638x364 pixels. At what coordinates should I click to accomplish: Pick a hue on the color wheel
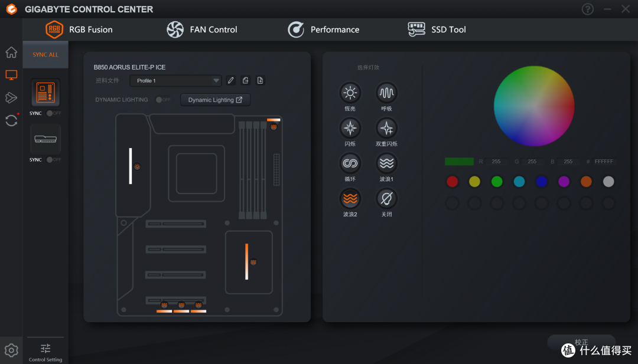tap(534, 106)
